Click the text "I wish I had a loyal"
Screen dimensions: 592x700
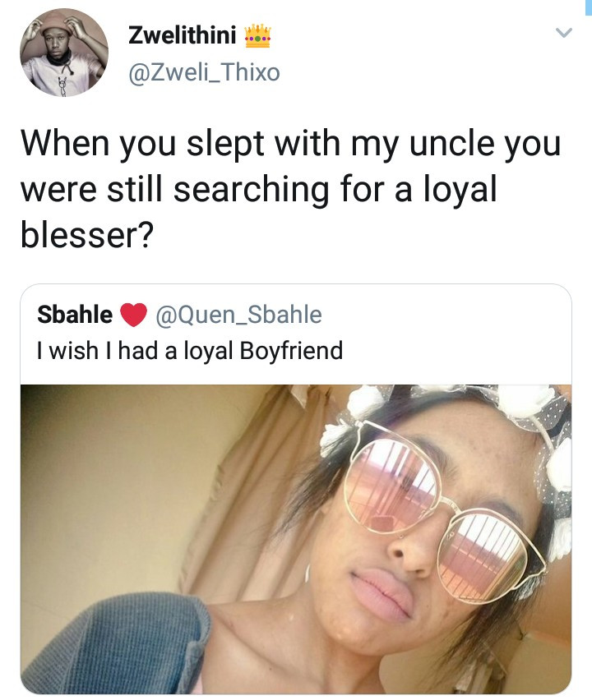pyautogui.click(x=136, y=351)
